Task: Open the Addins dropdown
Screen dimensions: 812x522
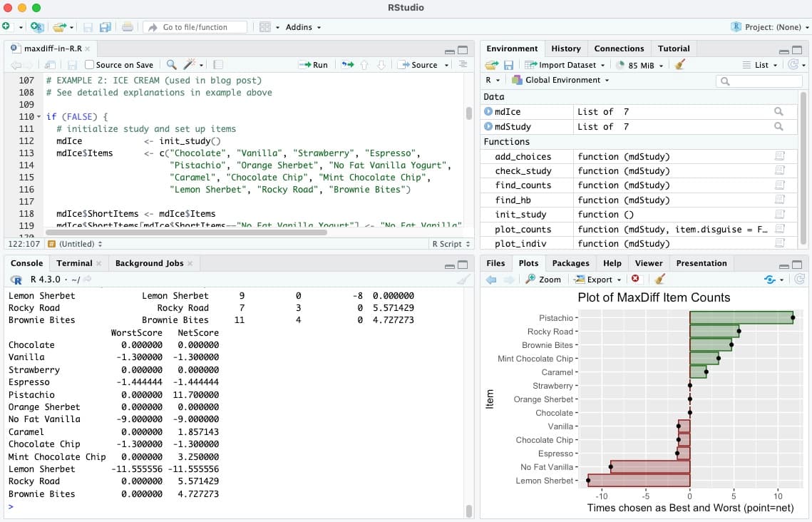Action: 301,27
